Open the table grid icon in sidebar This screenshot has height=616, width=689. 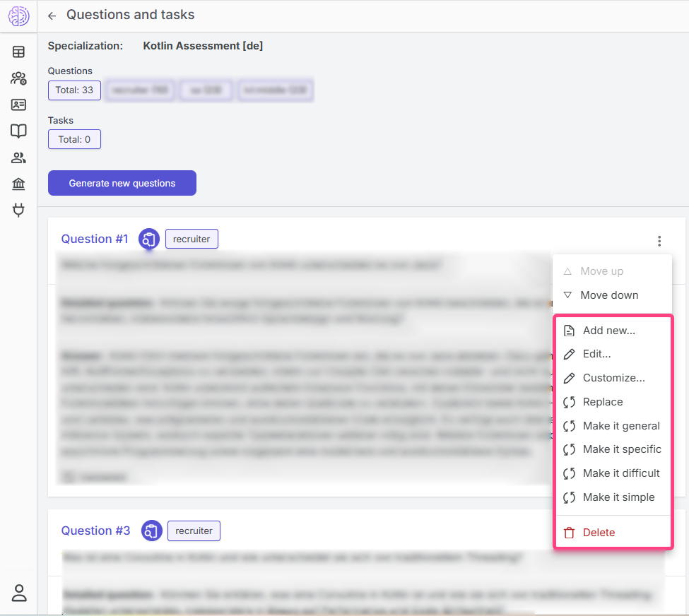(18, 52)
